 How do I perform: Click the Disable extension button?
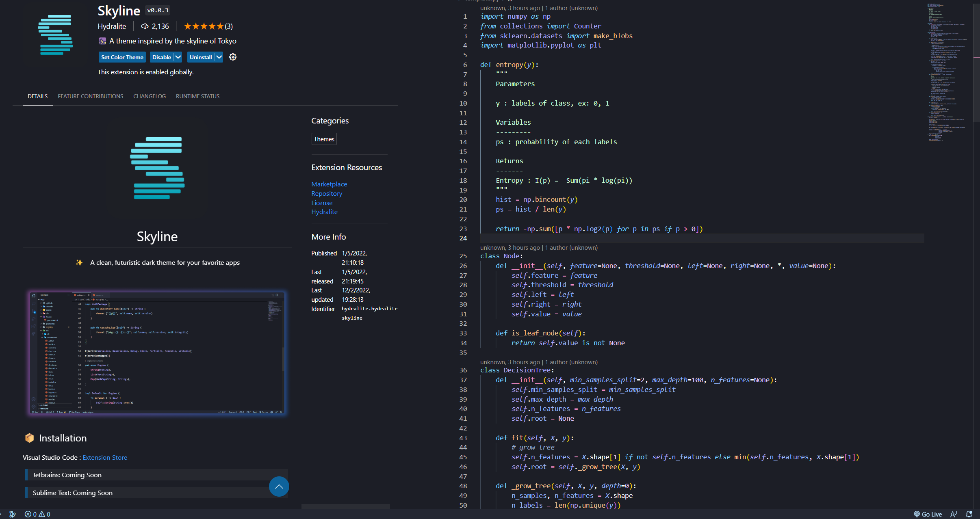[162, 57]
